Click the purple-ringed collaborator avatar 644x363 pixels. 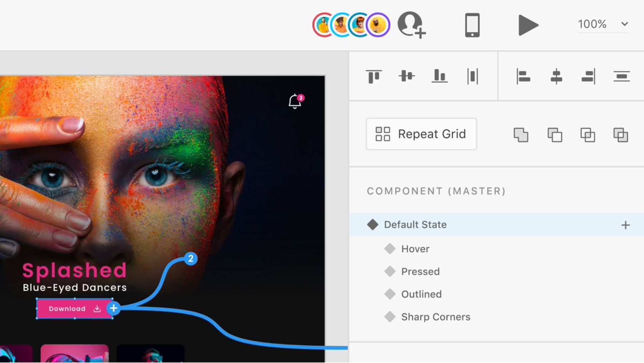click(x=378, y=25)
